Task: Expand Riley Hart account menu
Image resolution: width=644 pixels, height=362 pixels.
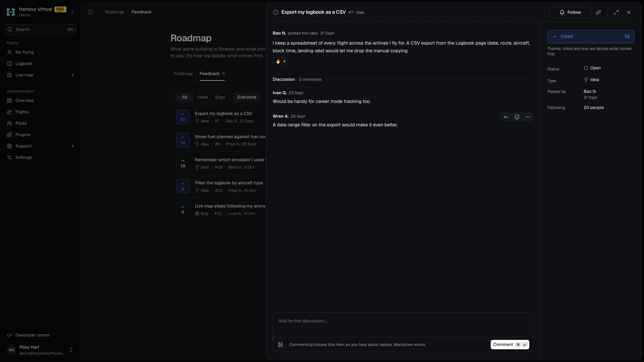Action: [x=40, y=350]
